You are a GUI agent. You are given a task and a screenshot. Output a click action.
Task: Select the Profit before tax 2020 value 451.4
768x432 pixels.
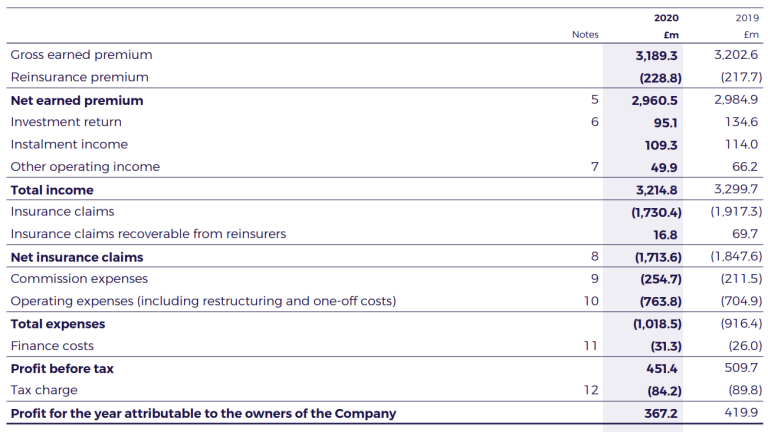[x=662, y=369]
